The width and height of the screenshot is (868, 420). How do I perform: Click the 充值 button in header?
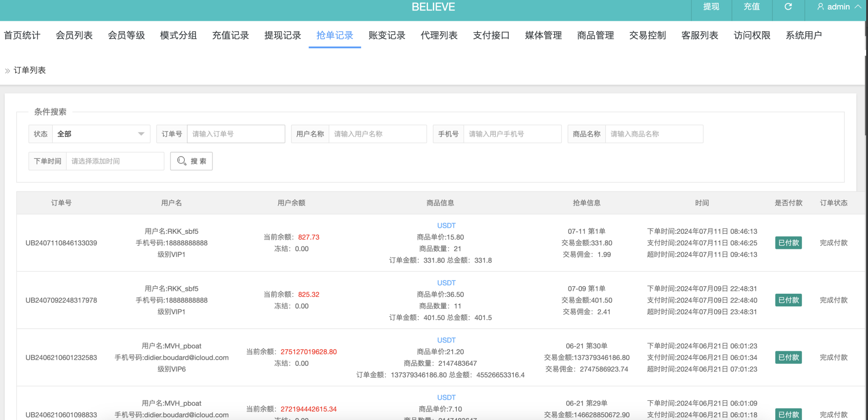tap(752, 7)
